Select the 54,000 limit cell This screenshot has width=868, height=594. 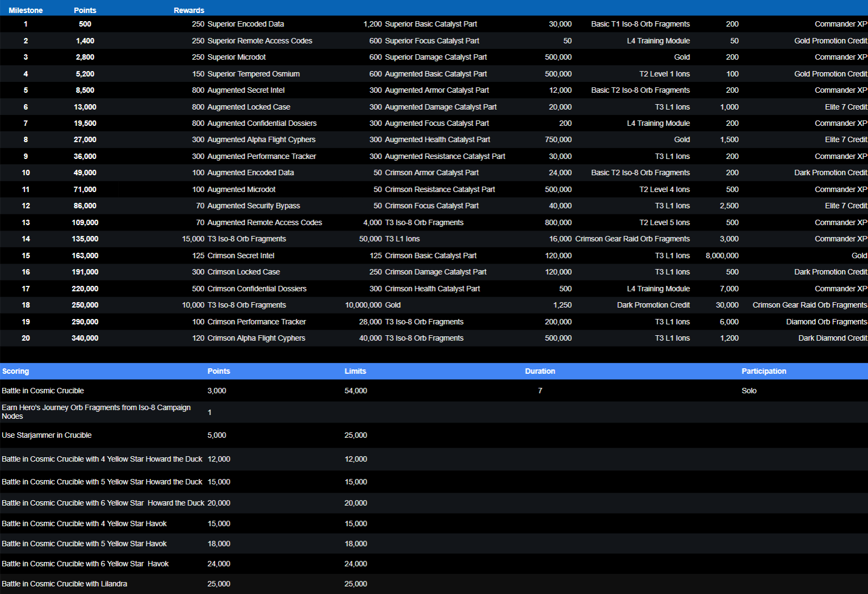[356, 391]
